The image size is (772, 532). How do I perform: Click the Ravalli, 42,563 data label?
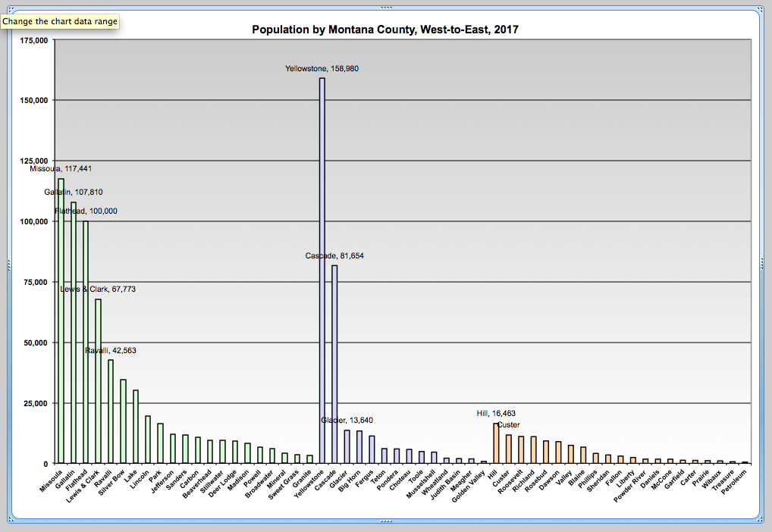point(110,349)
